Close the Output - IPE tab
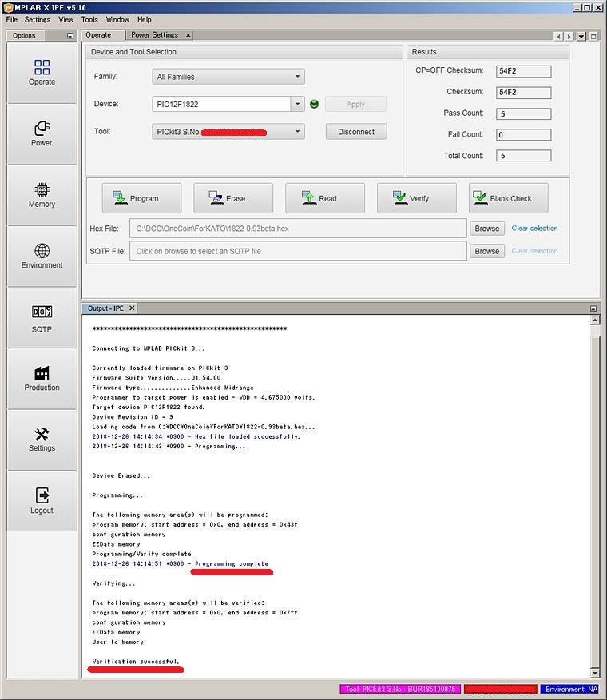 (132, 308)
